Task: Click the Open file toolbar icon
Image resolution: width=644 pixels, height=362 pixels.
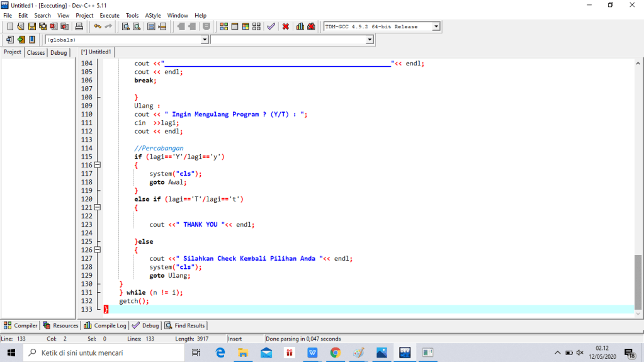Action: click(x=21, y=26)
